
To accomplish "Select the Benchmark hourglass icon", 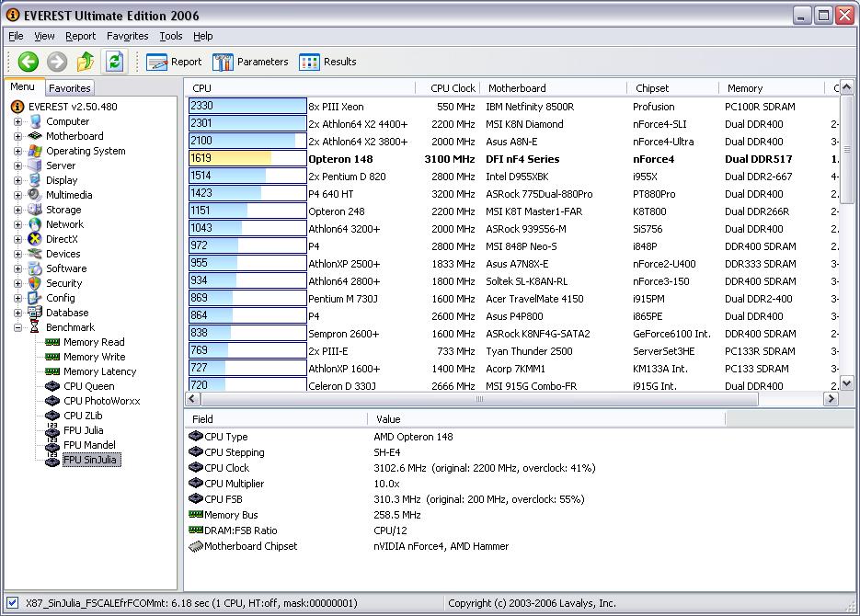I will click(35, 327).
